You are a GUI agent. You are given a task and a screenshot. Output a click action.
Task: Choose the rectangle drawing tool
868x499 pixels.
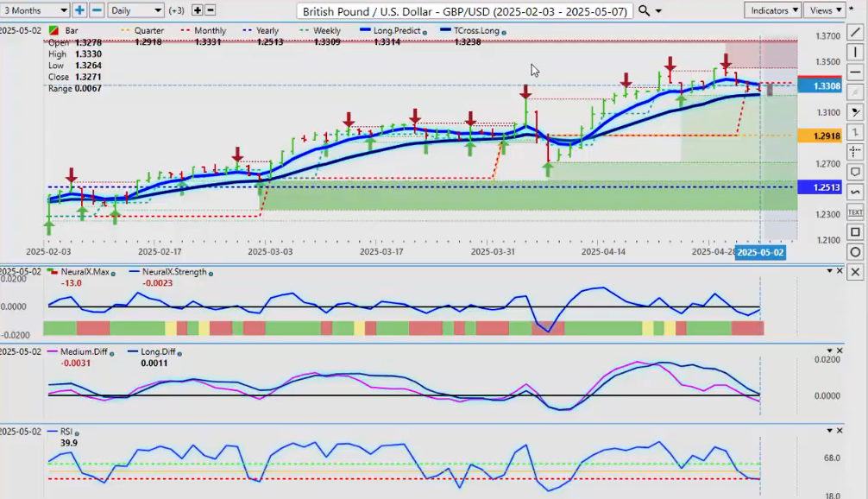854,232
